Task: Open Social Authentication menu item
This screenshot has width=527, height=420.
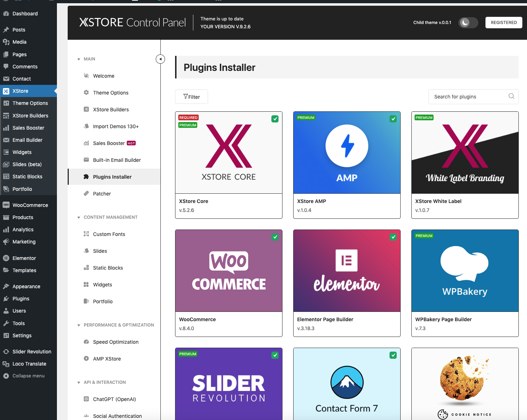Action: (x=117, y=416)
